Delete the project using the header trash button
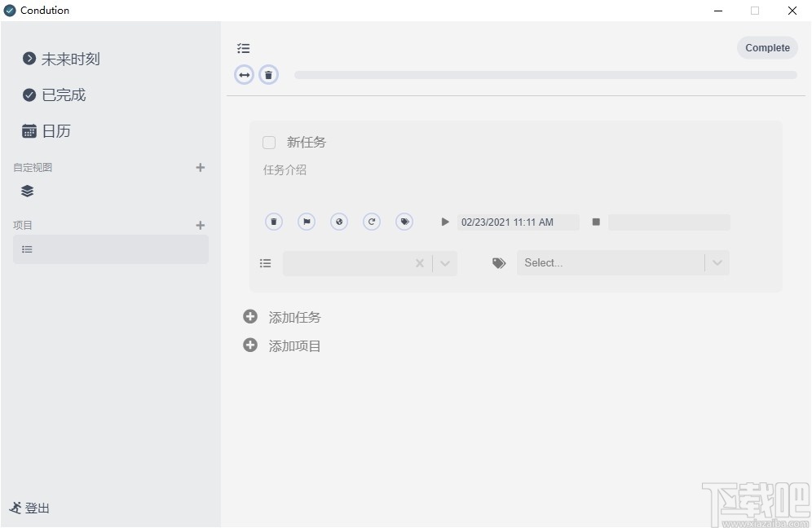Viewport: 812px width, 528px height. (268, 75)
